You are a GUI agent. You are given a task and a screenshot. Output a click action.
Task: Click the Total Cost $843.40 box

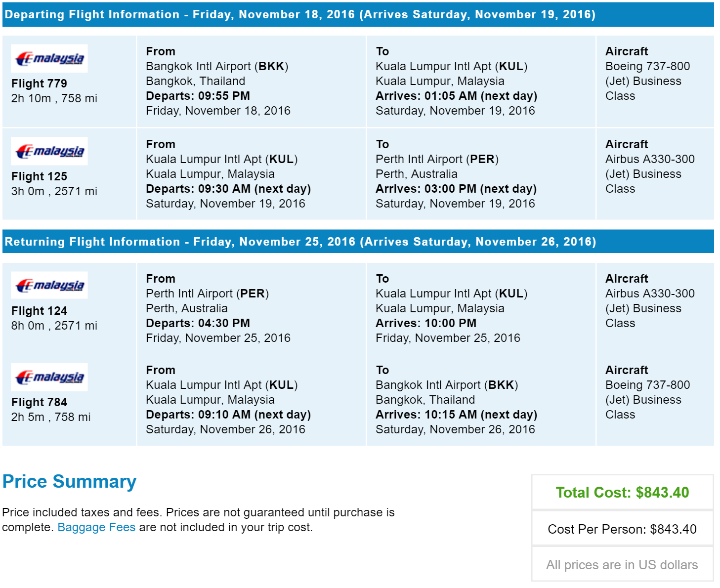pyautogui.click(x=622, y=492)
